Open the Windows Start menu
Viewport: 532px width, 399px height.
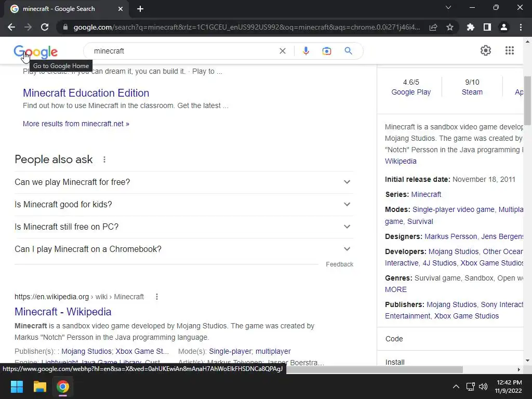(17, 387)
